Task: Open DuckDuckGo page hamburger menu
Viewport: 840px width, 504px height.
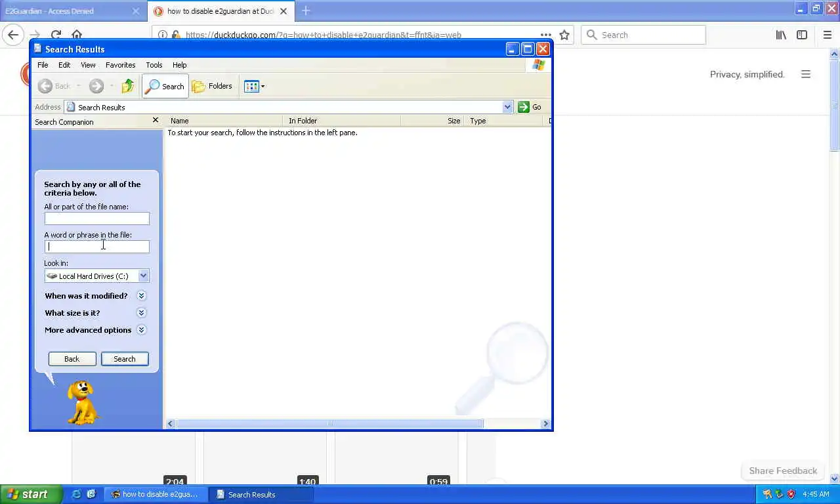Action: pyautogui.click(x=806, y=74)
